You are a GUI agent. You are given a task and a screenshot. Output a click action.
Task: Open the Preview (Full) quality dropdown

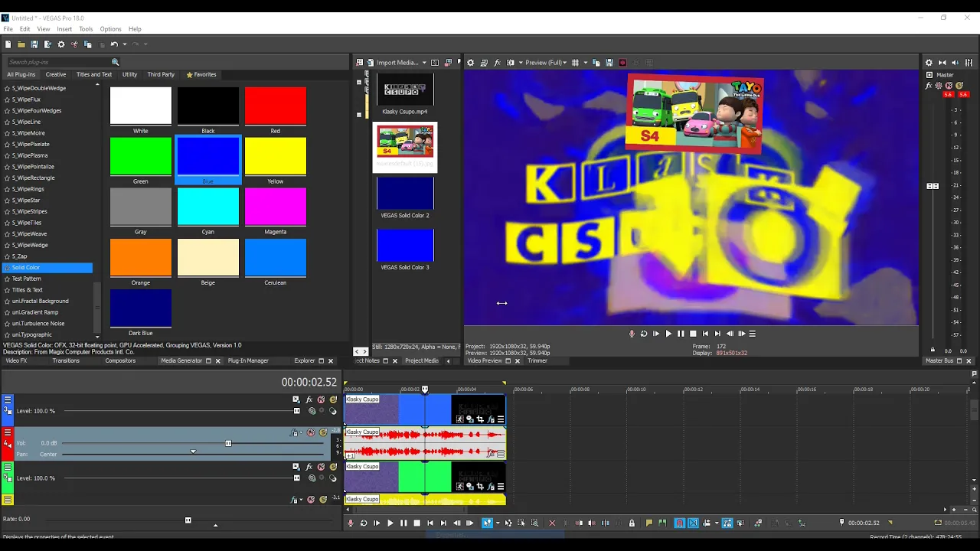[x=546, y=63]
